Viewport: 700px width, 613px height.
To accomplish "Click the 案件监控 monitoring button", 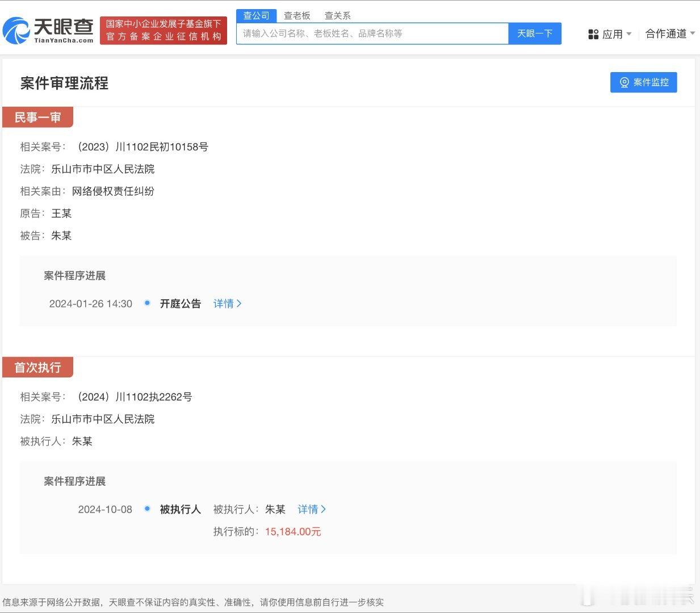I will (x=643, y=82).
